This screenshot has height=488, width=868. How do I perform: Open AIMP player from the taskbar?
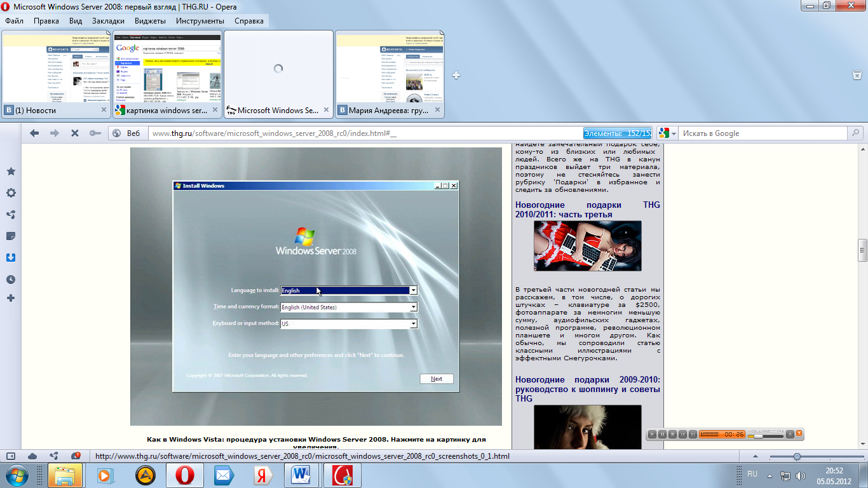pos(146,475)
